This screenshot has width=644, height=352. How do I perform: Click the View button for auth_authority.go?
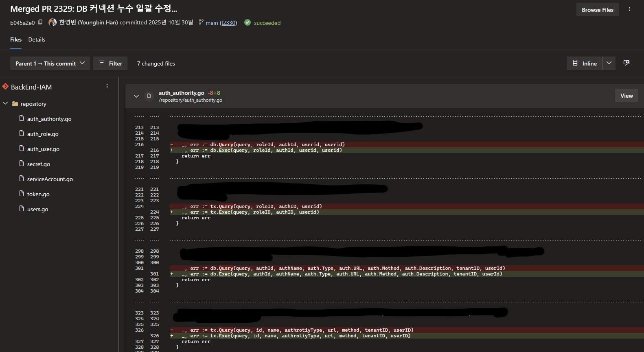click(x=626, y=96)
